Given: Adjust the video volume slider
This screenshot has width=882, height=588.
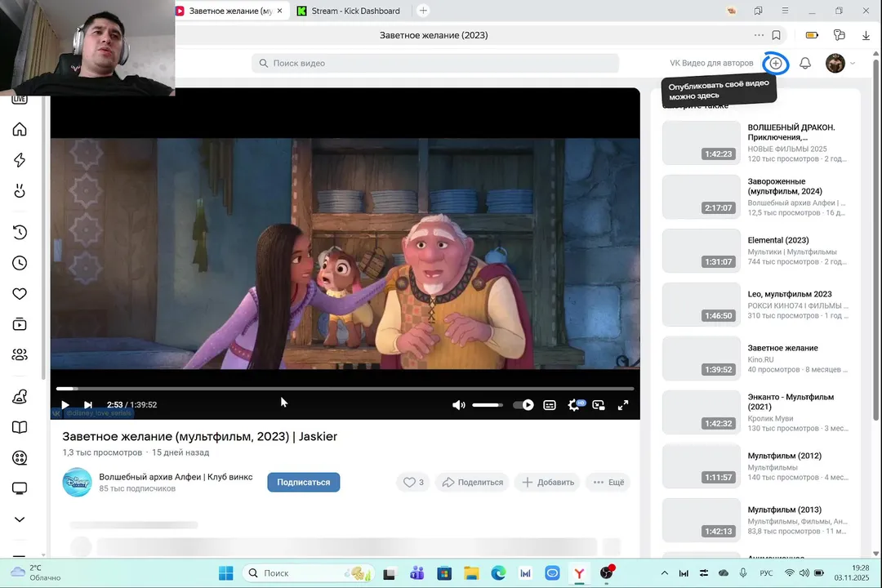Looking at the screenshot, I should click(487, 404).
